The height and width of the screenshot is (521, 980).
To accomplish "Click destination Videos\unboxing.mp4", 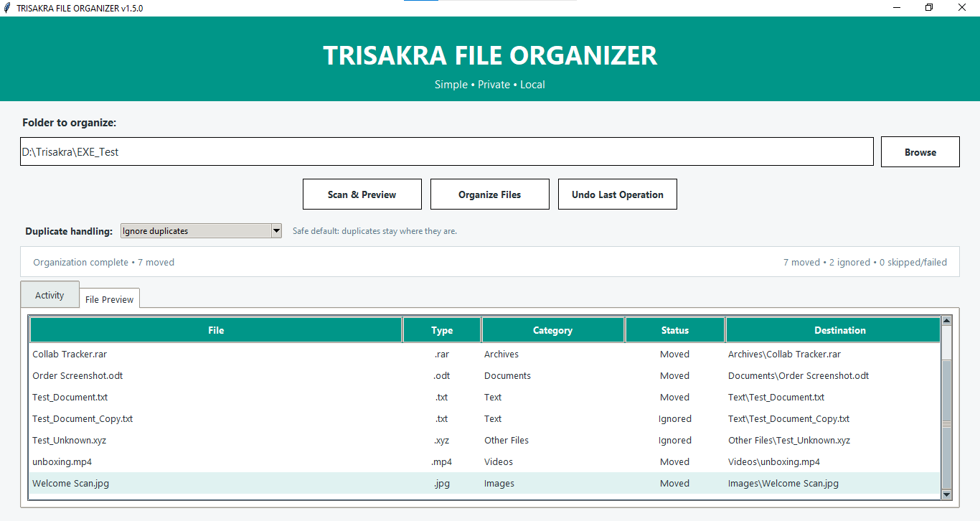I will click(774, 461).
